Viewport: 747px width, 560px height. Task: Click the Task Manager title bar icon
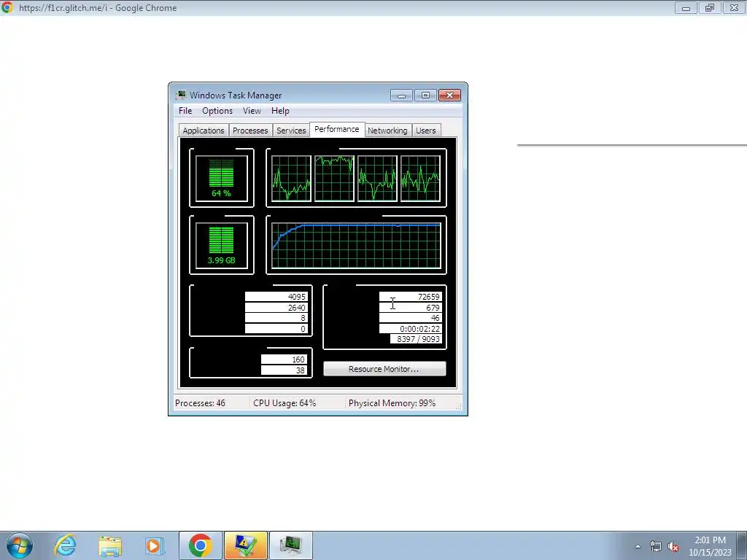click(x=181, y=96)
